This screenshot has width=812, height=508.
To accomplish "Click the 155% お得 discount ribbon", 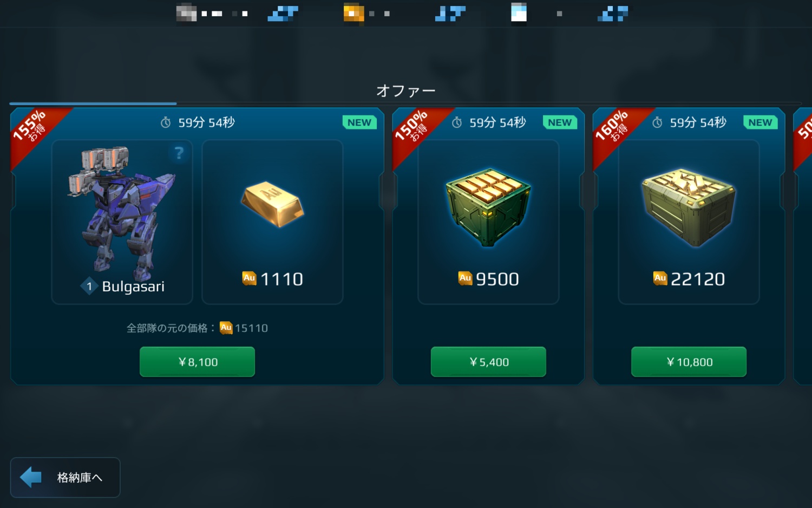I will tap(32, 129).
